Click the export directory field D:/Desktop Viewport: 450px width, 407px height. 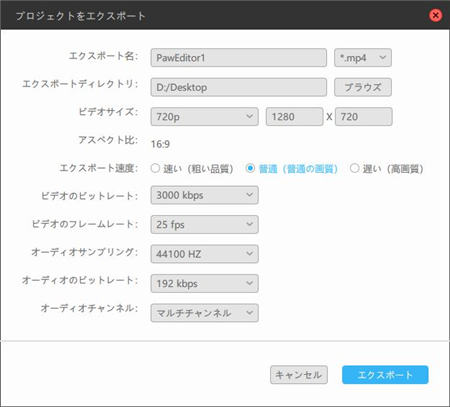239,87
